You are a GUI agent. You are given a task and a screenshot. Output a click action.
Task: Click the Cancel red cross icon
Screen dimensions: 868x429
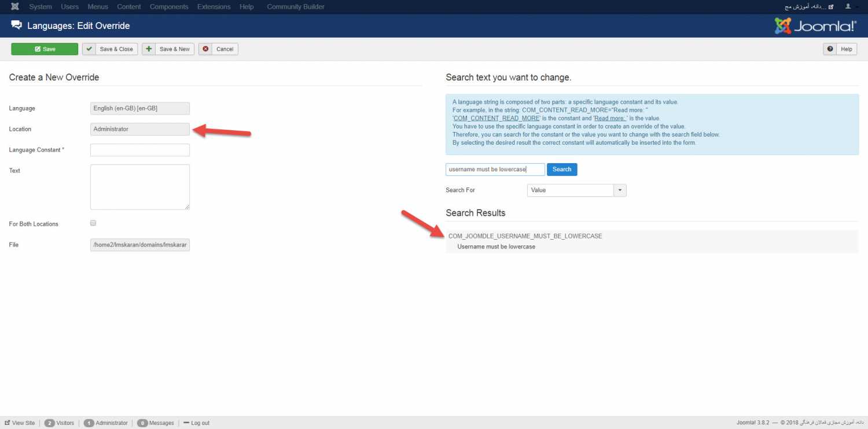coord(205,49)
